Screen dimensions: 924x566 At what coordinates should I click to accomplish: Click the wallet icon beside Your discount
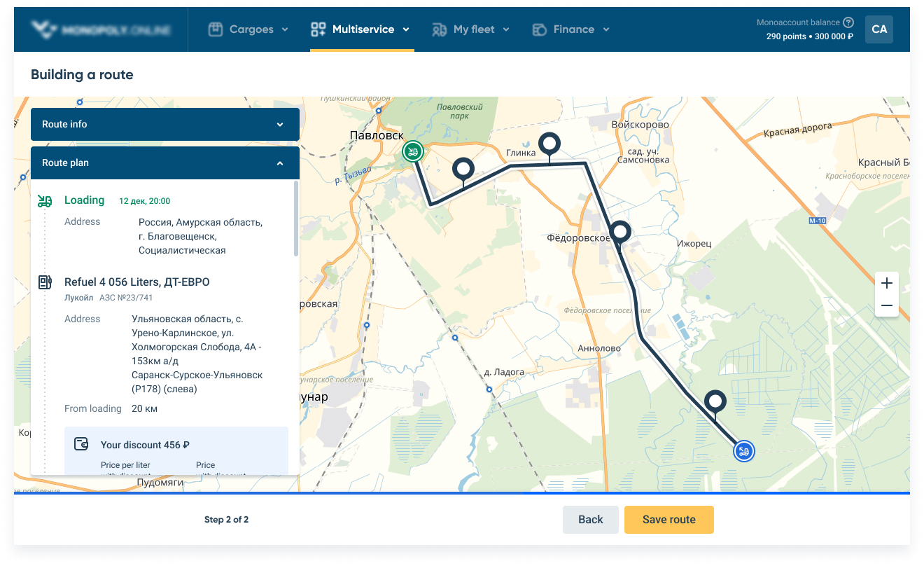coord(81,444)
